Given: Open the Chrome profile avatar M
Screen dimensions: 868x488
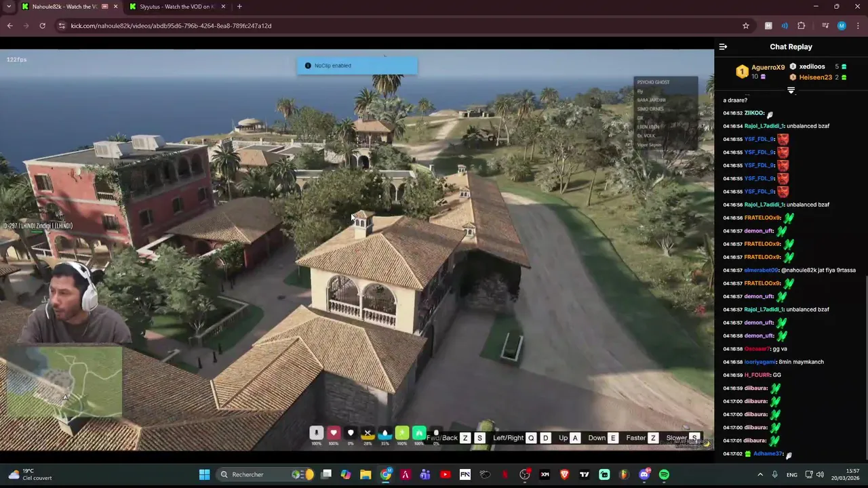Looking at the screenshot, I should coord(842,26).
